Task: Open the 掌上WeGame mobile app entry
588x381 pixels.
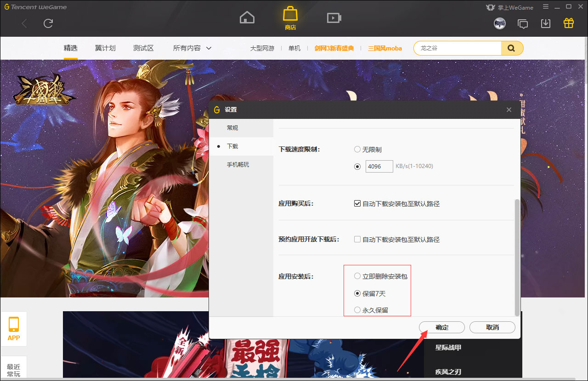Action: pos(510,7)
